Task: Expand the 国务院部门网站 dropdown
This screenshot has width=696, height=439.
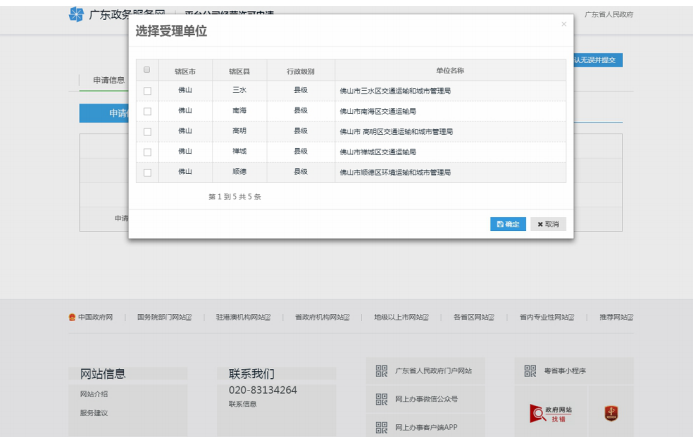Action: [164, 317]
